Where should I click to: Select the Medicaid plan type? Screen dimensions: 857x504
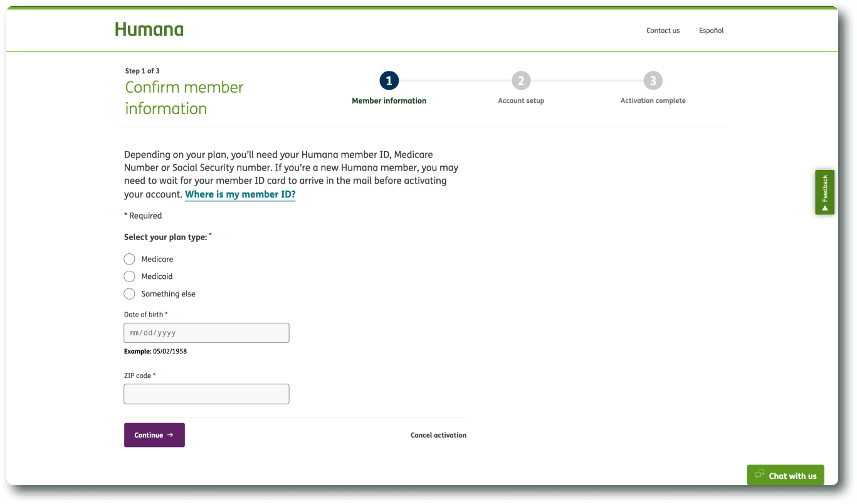point(130,276)
